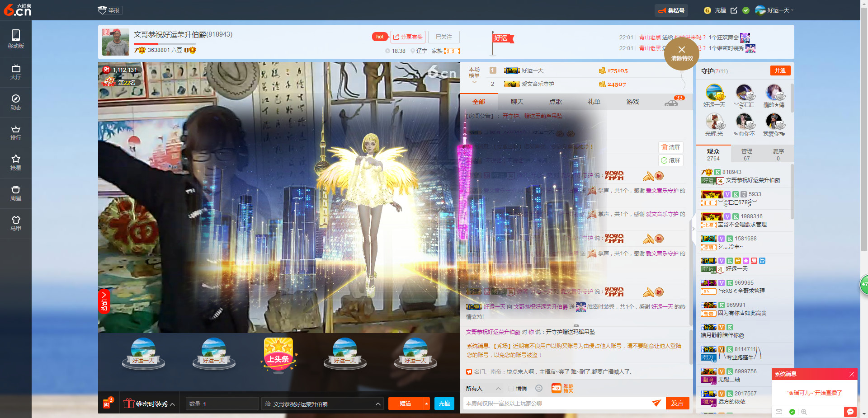Click the 光辉光 guardian avatar

[x=714, y=122]
